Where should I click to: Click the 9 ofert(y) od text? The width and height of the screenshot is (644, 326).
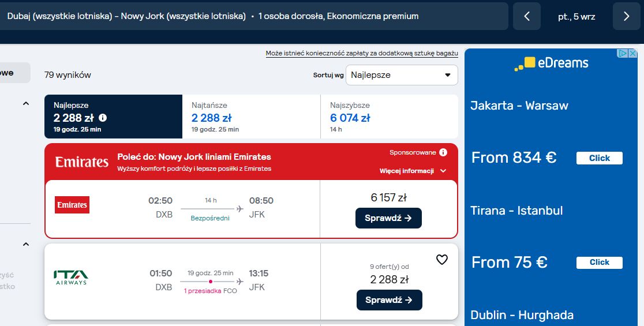[390, 267]
